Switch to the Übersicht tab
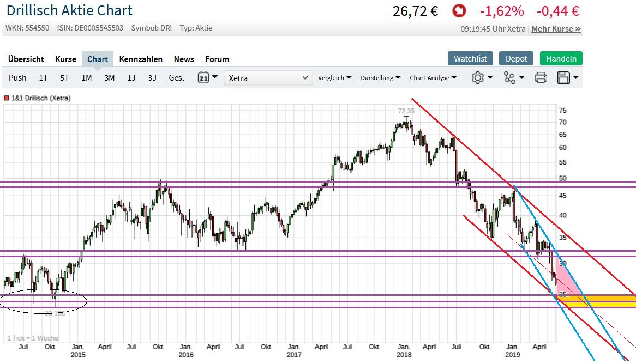The width and height of the screenshot is (636, 364). [26, 59]
